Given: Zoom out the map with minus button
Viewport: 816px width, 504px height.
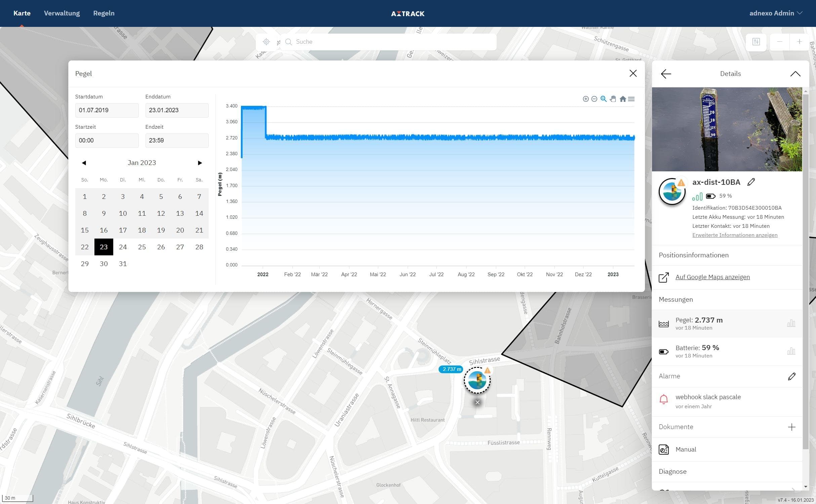Looking at the screenshot, I should click(x=780, y=42).
